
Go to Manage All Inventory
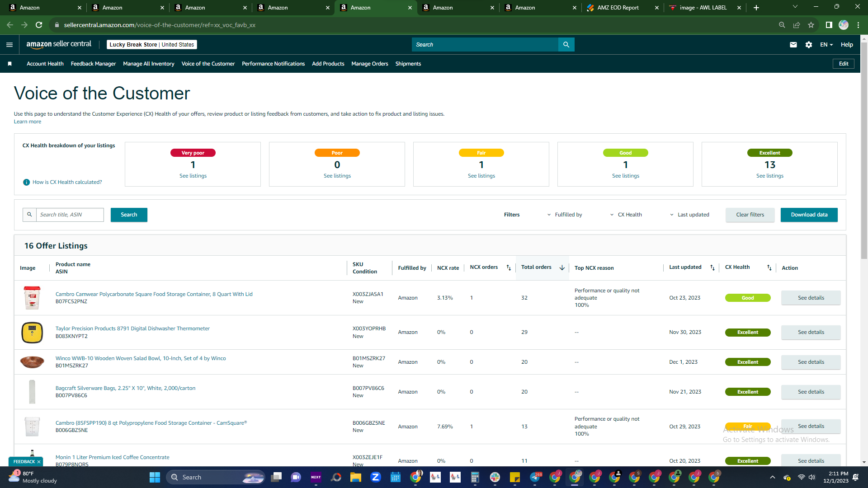(x=149, y=64)
